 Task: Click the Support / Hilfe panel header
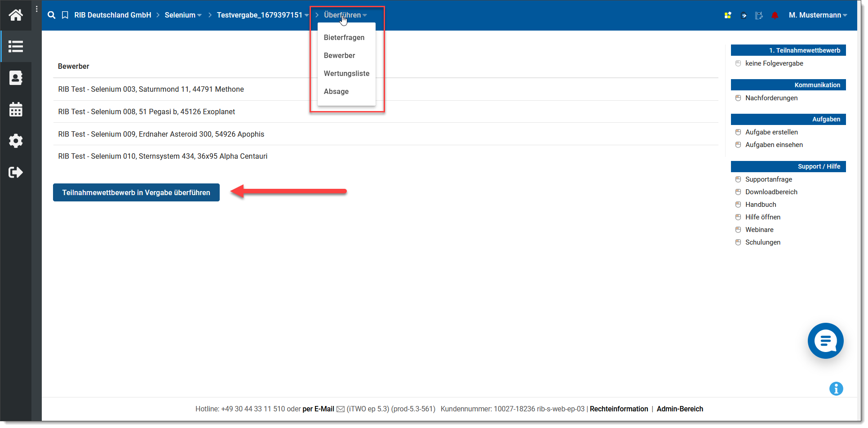[x=788, y=166]
